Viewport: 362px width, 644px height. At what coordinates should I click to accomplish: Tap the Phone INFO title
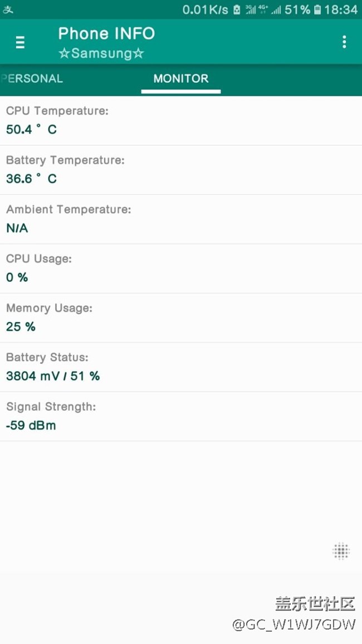tap(106, 33)
